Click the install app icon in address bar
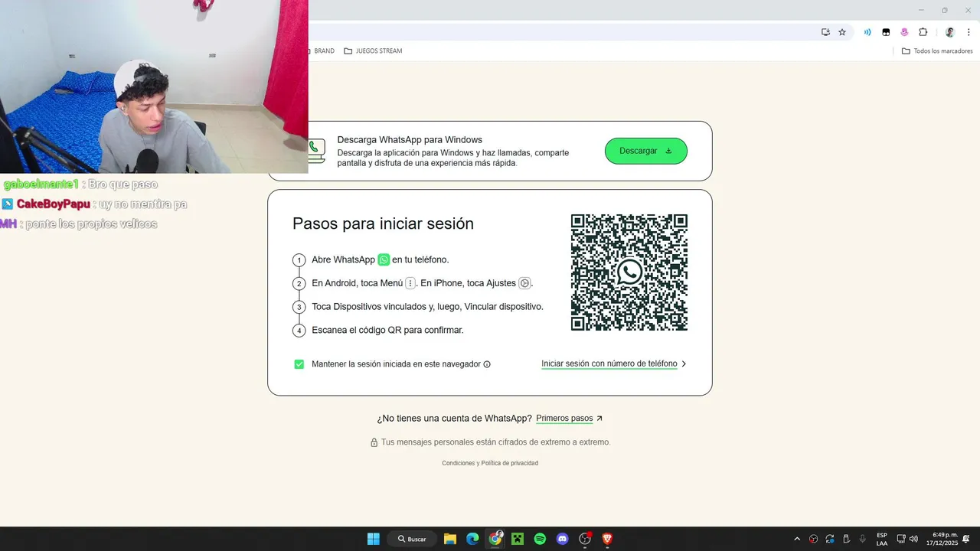Image resolution: width=980 pixels, height=551 pixels. point(825,32)
